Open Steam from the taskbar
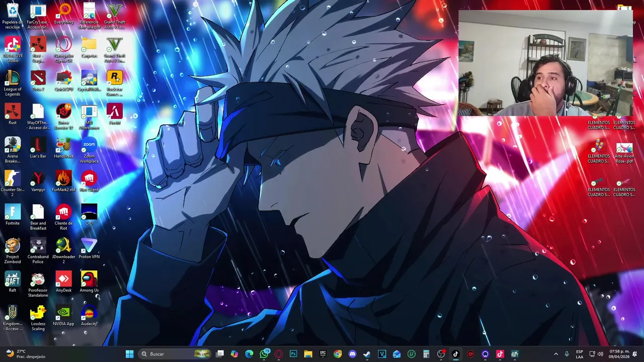Viewport: 644px width, 362px height. pyautogui.click(x=367, y=354)
